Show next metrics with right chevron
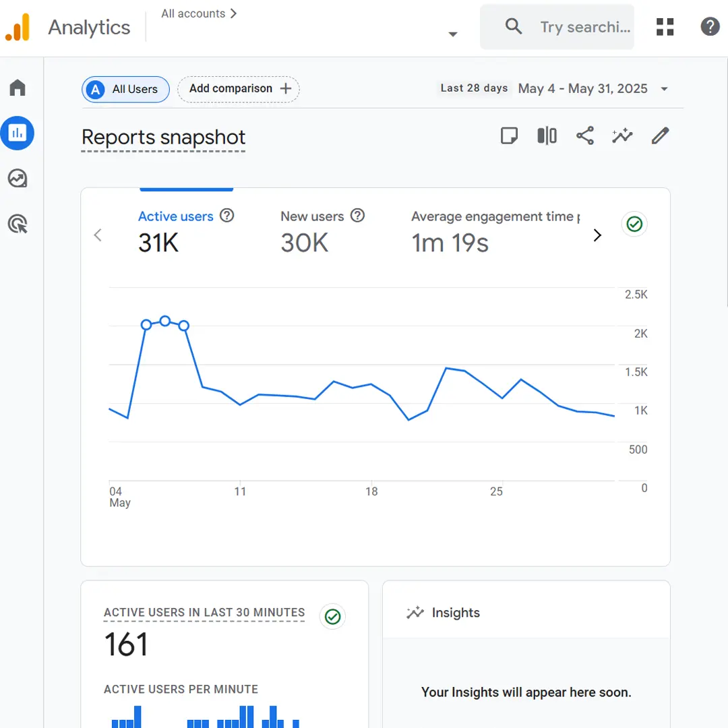728x728 pixels. (597, 235)
